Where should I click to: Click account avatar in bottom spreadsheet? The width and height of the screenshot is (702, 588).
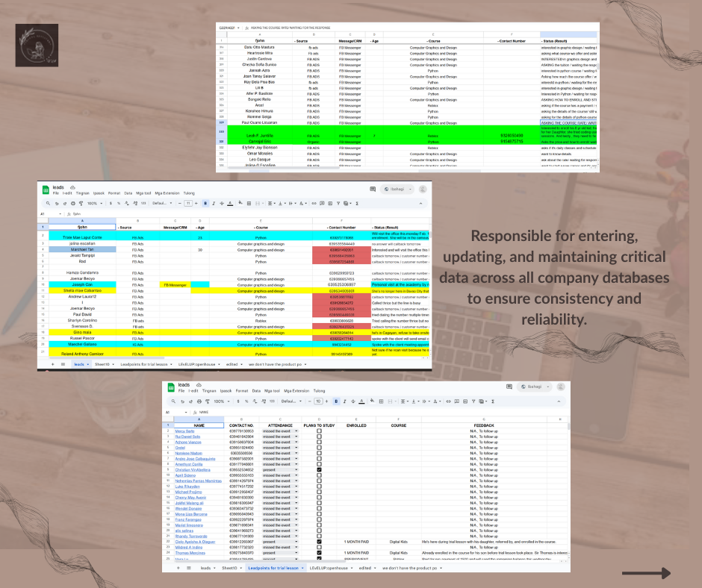pos(561,387)
